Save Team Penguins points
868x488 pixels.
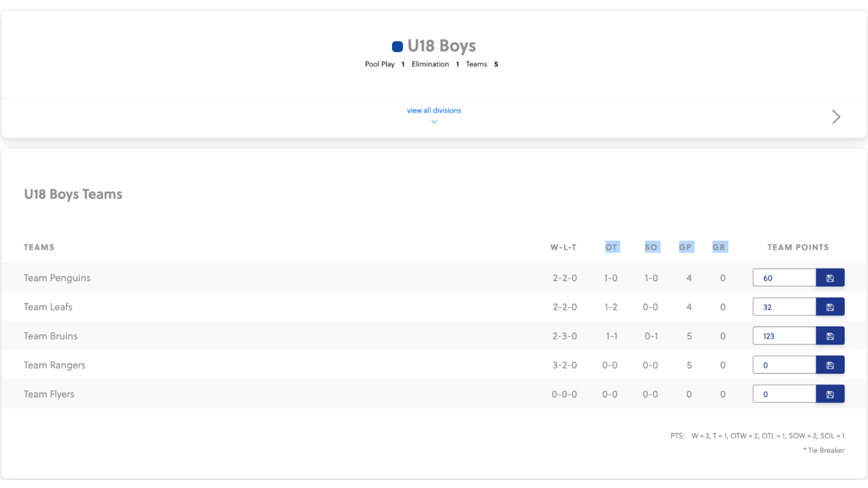tap(830, 278)
